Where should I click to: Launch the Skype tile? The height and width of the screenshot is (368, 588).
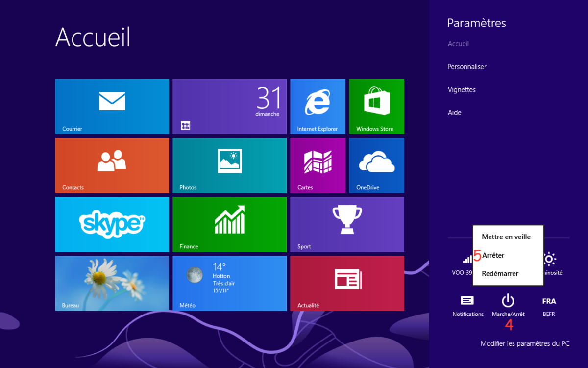click(x=112, y=224)
